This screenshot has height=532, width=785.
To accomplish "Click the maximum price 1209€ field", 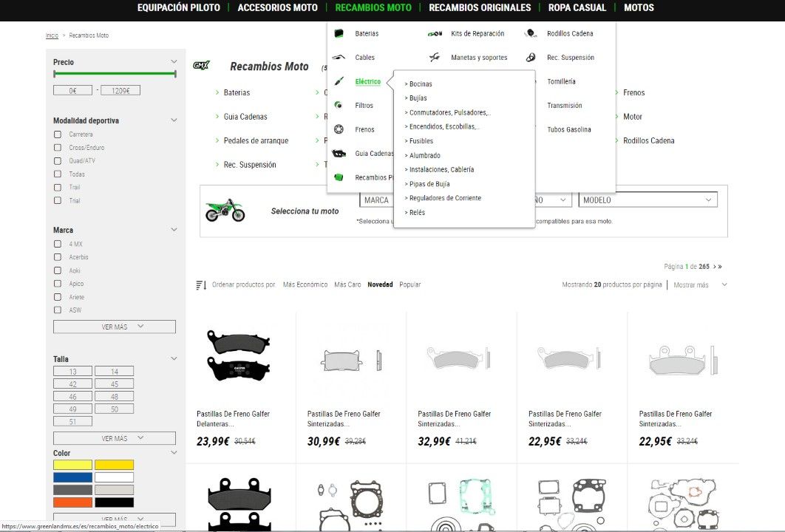I will coord(120,91).
